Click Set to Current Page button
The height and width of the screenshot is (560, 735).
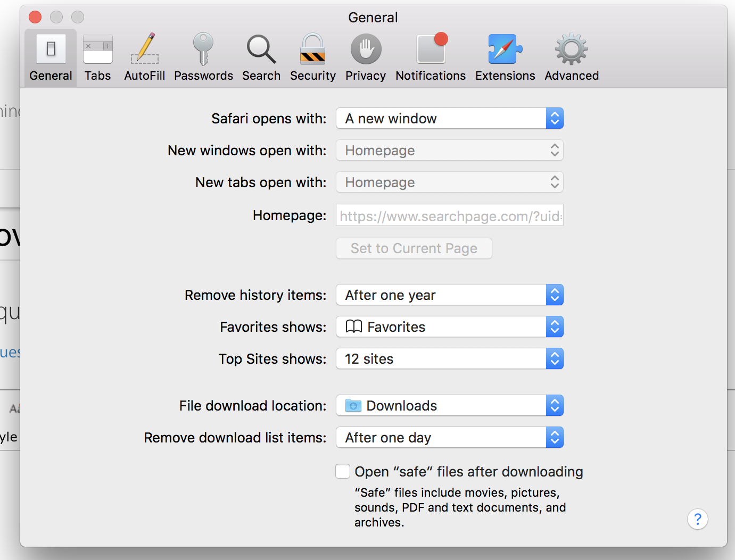tap(414, 248)
